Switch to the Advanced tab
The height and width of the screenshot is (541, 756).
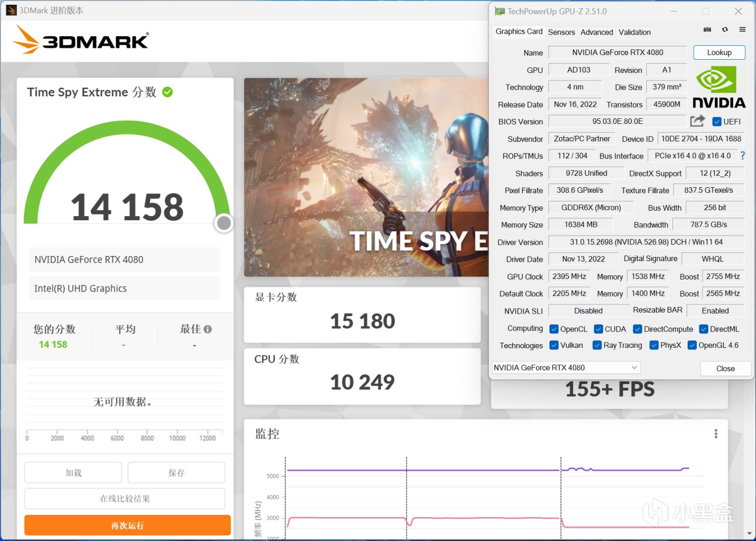(x=596, y=32)
